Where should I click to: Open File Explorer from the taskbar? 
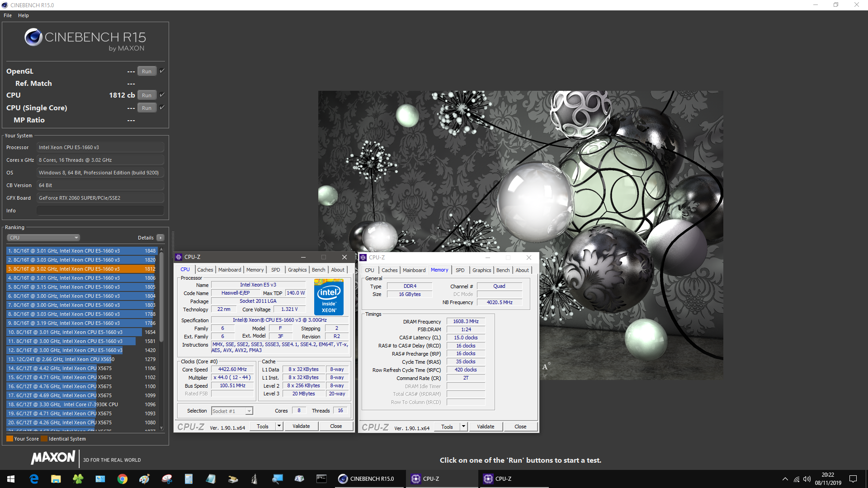tap(56, 479)
